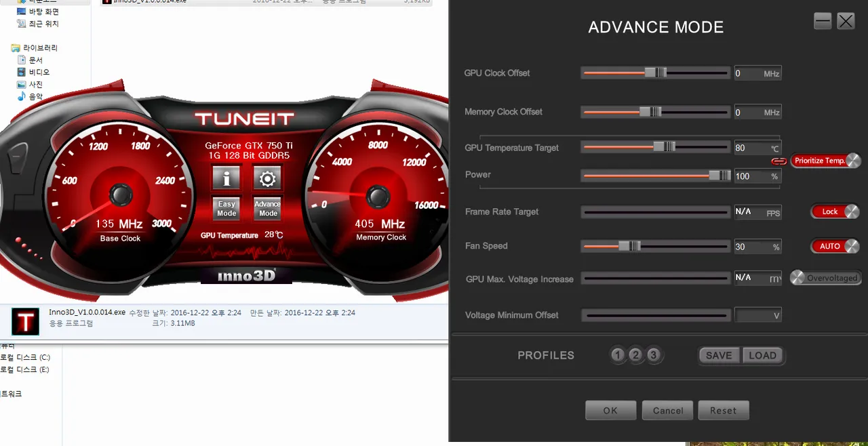Click the inno3D logo badge

(x=246, y=276)
